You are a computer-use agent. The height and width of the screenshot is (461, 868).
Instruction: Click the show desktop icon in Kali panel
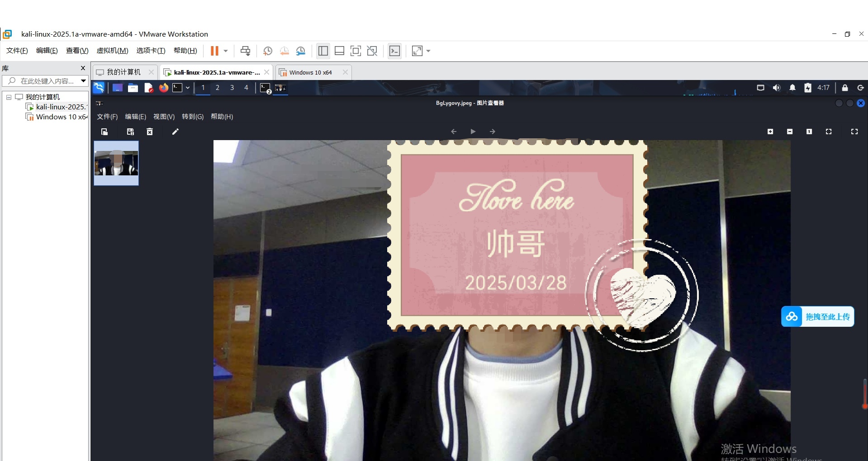click(118, 88)
